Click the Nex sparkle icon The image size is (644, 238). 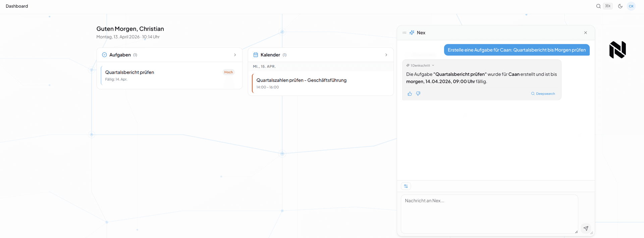point(412,32)
